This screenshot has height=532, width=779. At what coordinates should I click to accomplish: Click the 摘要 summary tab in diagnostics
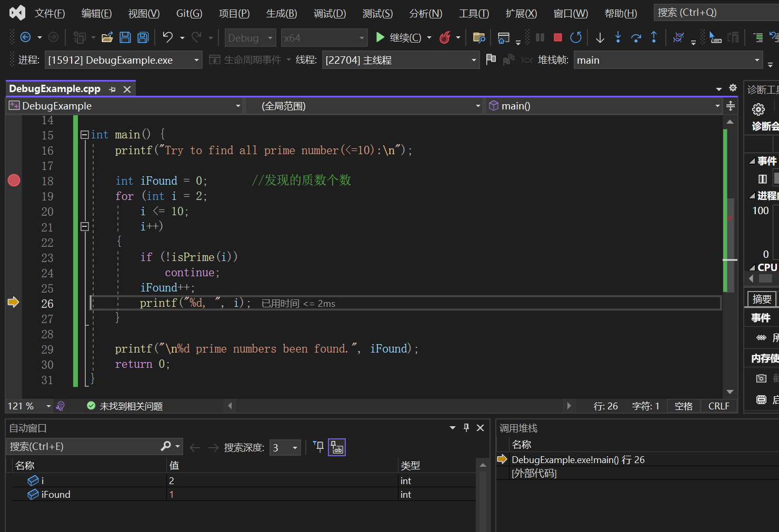(x=762, y=299)
